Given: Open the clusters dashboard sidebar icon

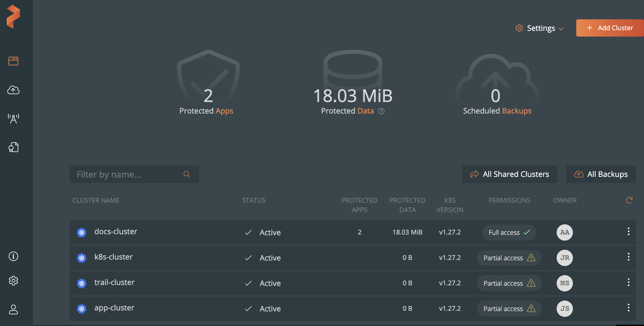Looking at the screenshot, I should (x=14, y=61).
